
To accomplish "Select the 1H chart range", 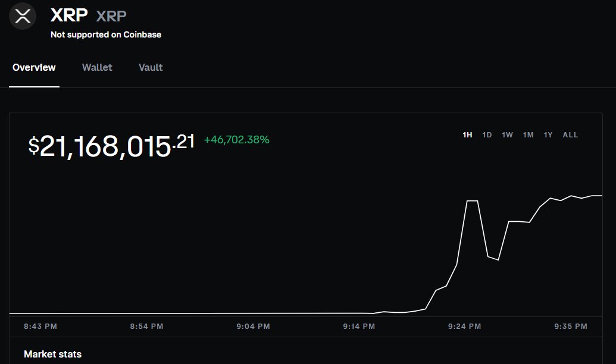I will [467, 135].
